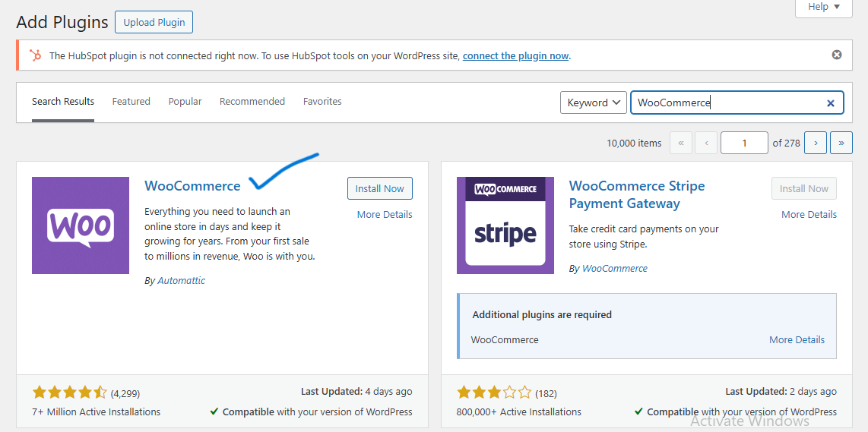Click the WooCommerce description paragraph

[x=230, y=234]
